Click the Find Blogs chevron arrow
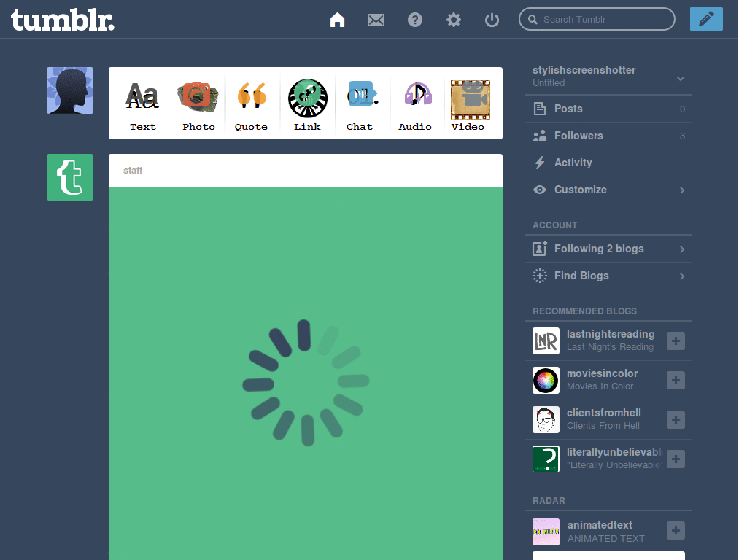 pos(682,276)
